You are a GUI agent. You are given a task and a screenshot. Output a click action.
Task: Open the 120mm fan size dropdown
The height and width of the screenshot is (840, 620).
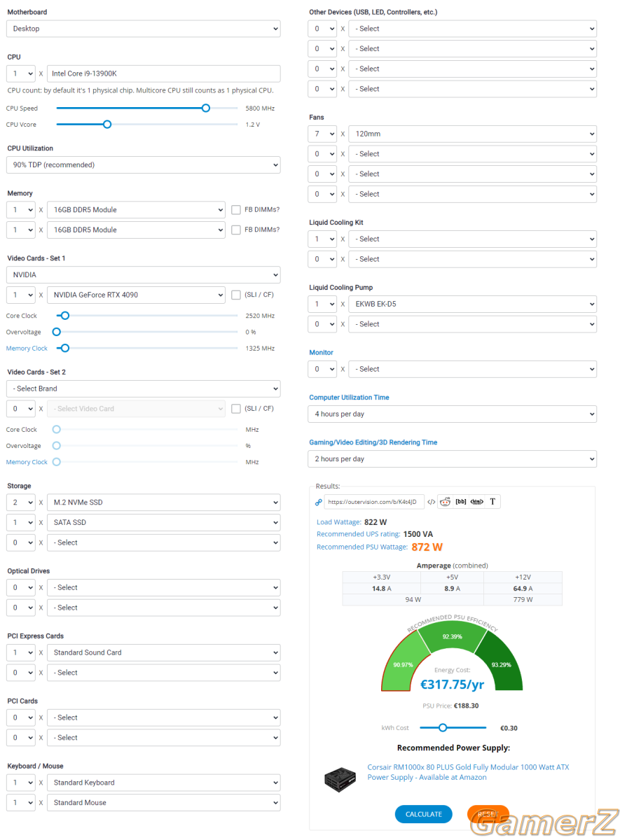tap(472, 134)
